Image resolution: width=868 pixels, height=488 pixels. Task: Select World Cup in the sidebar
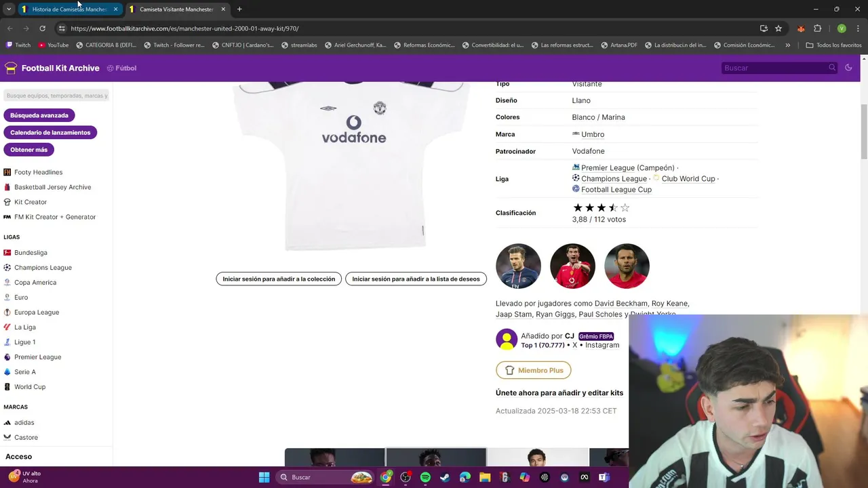[30, 386]
